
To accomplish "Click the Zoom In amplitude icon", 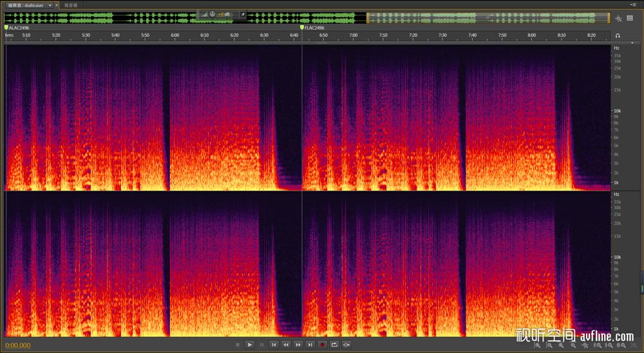I will (537, 346).
